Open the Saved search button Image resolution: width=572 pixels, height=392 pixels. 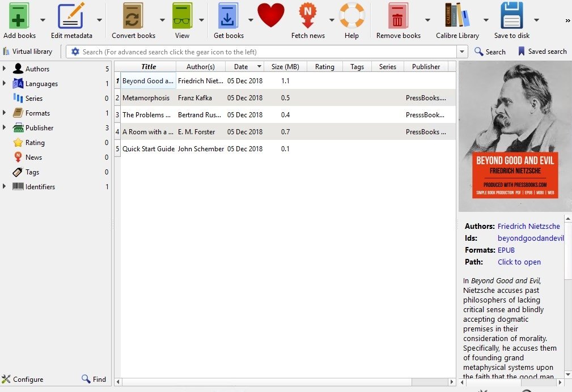pyautogui.click(x=543, y=52)
